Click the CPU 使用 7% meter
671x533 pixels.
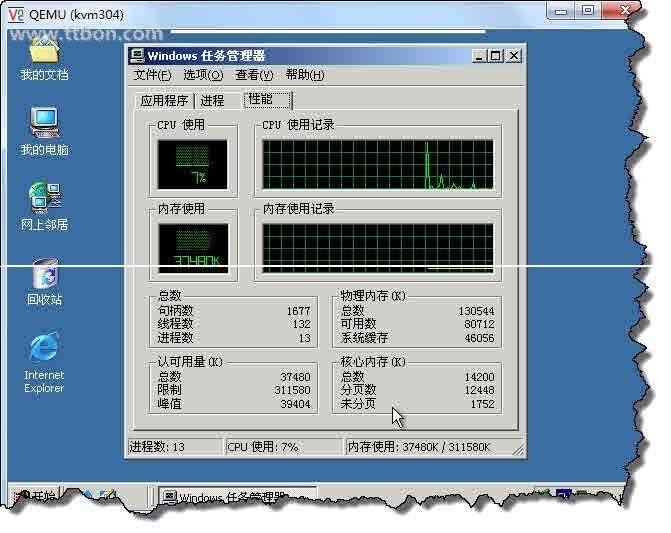(193, 164)
